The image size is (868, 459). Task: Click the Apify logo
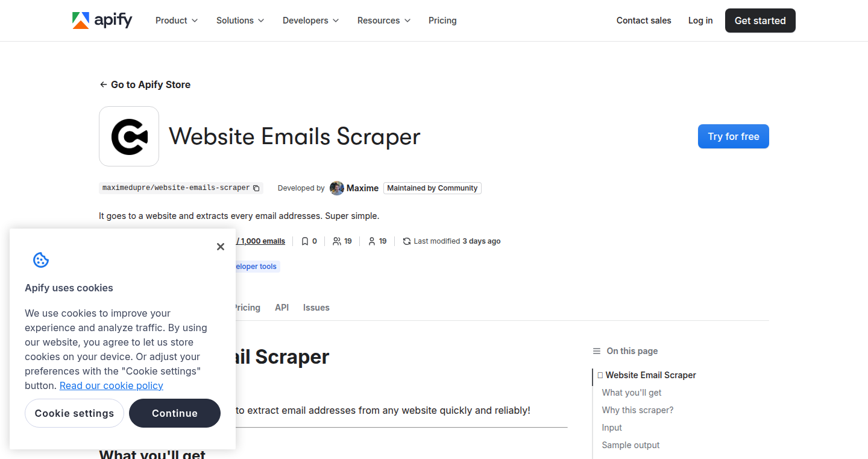[x=102, y=21]
